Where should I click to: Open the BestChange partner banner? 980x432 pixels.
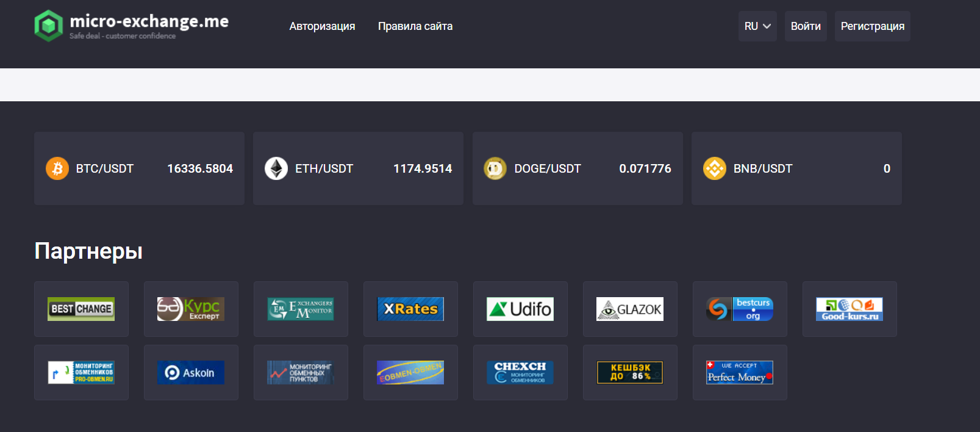81,309
